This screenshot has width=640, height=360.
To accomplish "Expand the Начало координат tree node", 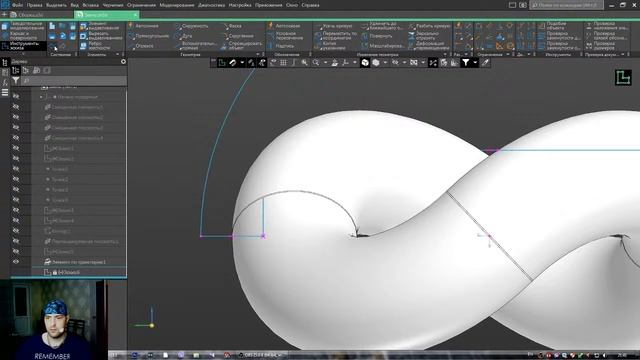I will pyautogui.click(x=41, y=97).
